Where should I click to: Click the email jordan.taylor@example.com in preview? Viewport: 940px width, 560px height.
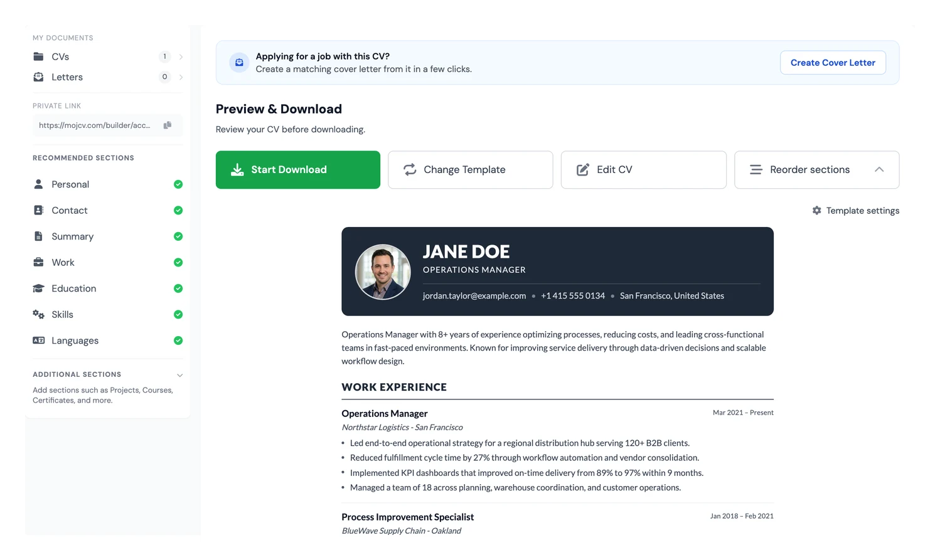pos(474,296)
